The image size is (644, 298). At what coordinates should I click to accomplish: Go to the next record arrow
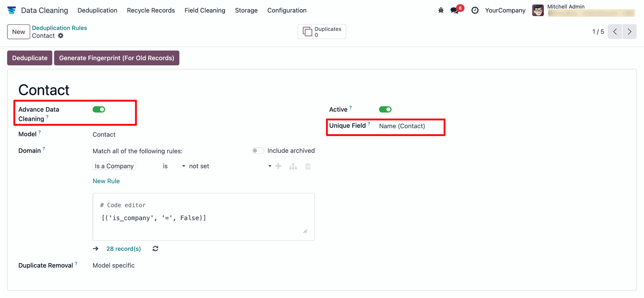(x=629, y=32)
